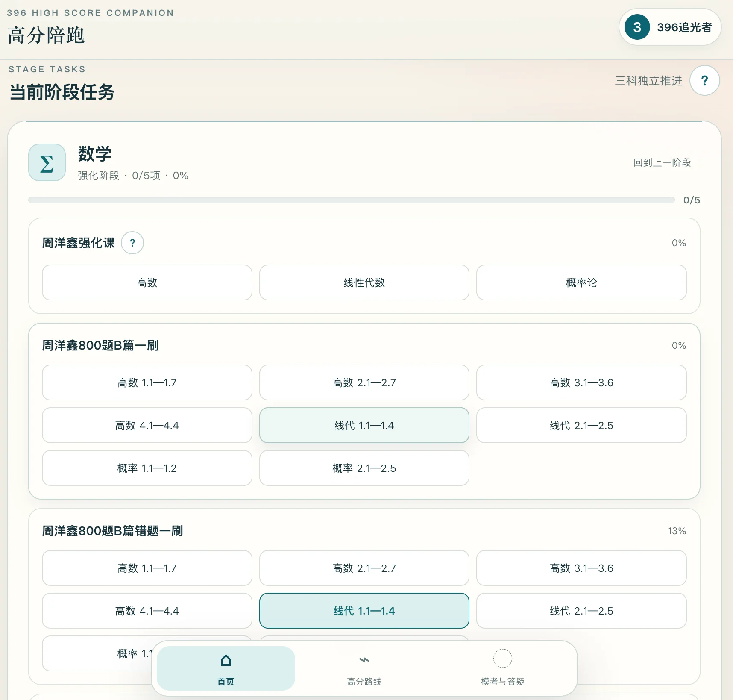Image resolution: width=733 pixels, height=700 pixels.
Task: Select 概率 2.1—2.5 in B篇一刷
Action: 364,468
